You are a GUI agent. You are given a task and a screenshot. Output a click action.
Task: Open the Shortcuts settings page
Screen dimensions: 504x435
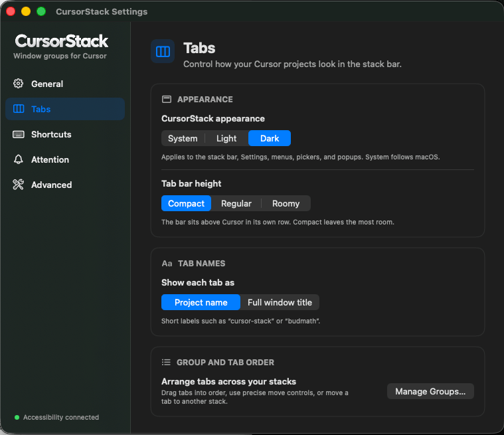pyautogui.click(x=65, y=134)
